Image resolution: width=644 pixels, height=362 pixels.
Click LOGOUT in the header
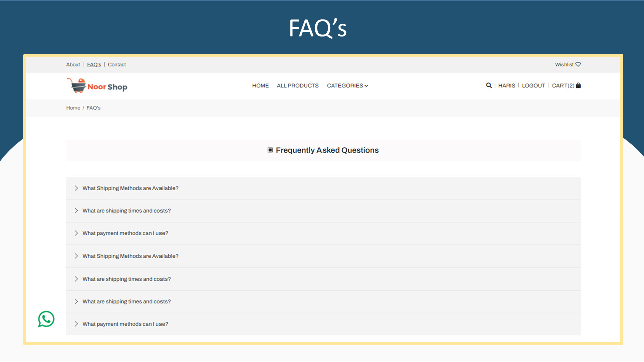click(534, 86)
